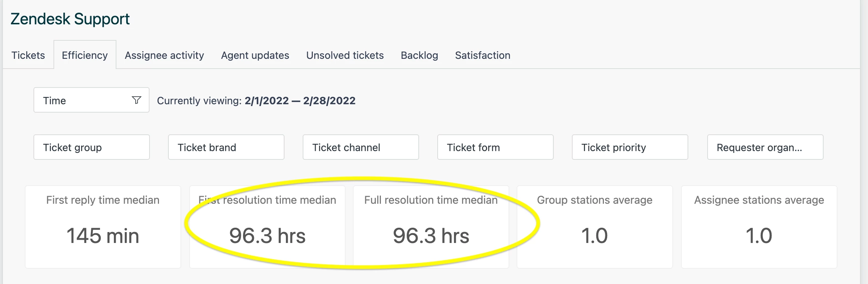Click the First reply time median card
The height and width of the screenshot is (284, 868).
103,227
